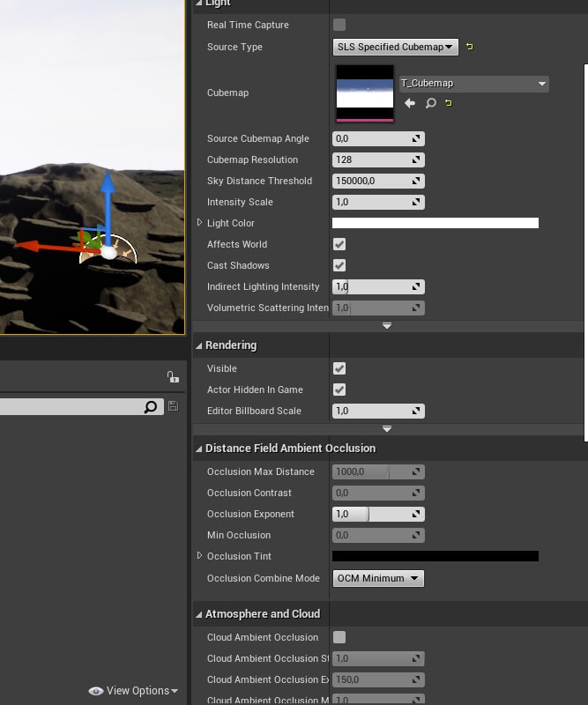Reset Source Type to its default value

pos(470,47)
